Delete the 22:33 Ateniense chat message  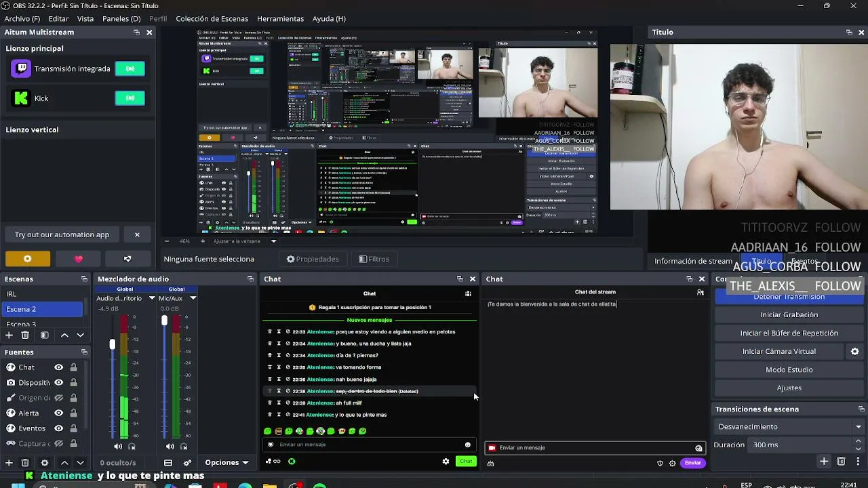point(269,331)
